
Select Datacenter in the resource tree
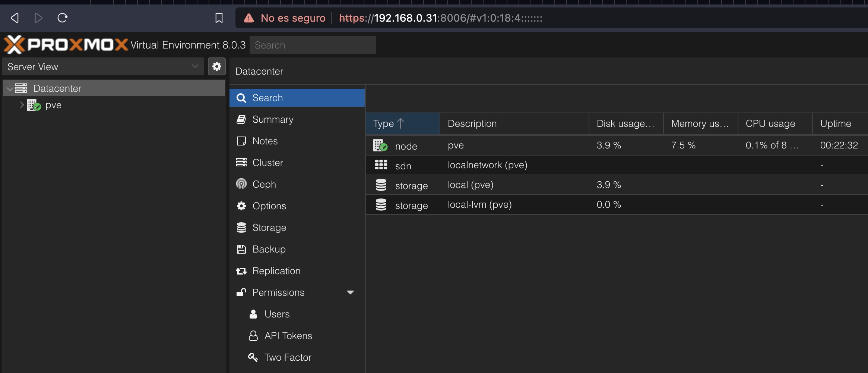(114, 88)
